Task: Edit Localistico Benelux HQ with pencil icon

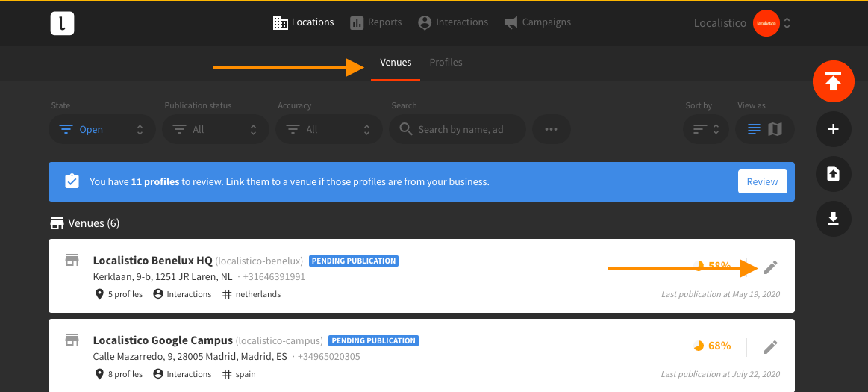Action: click(770, 267)
